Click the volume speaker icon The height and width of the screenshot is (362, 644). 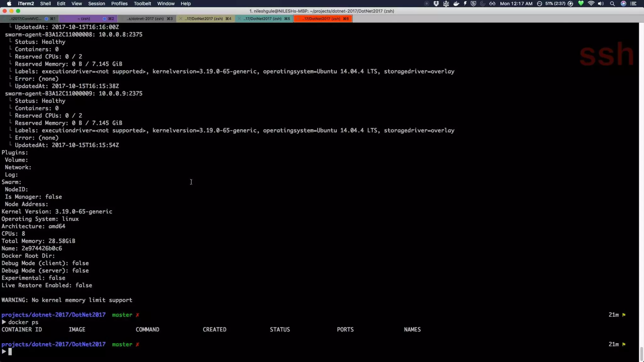point(601,3)
